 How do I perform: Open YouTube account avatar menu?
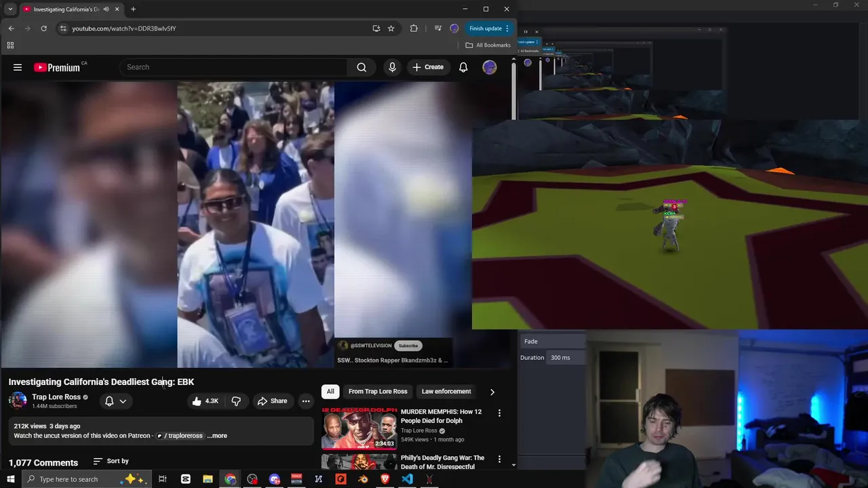pos(490,67)
